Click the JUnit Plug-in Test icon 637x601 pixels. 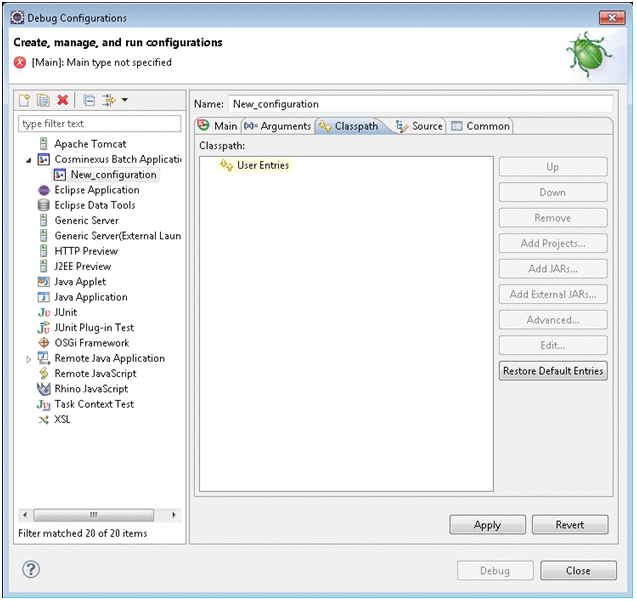[x=44, y=328]
